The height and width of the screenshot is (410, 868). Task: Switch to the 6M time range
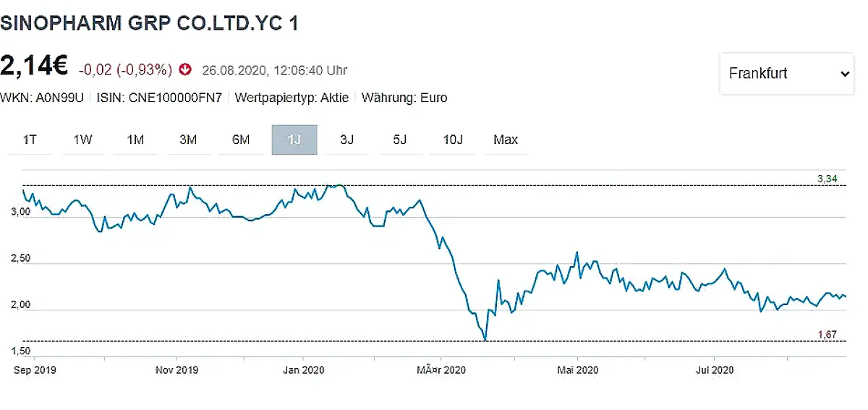[x=241, y=140]
